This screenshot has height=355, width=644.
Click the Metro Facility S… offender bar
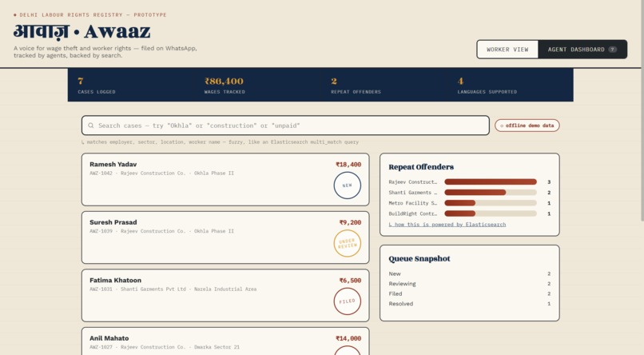click(491, 203)
